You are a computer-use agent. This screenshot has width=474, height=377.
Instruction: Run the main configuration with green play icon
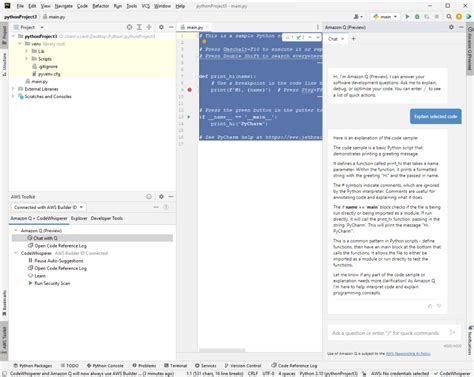pos(407,16)
